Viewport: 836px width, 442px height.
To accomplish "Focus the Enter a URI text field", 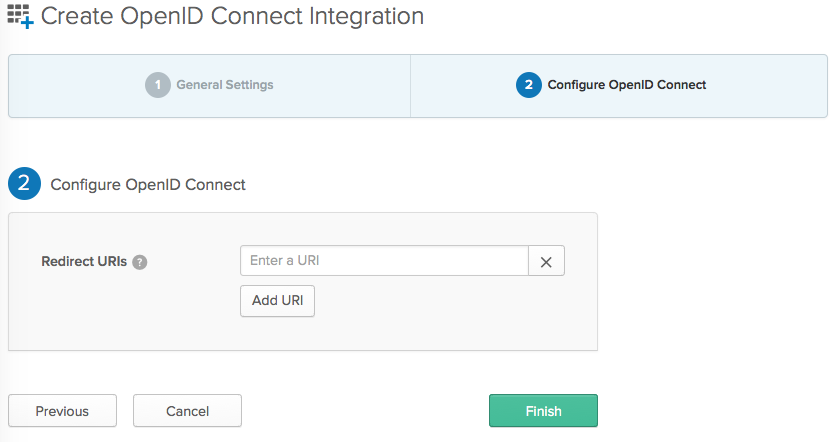I will pos(384,261).
